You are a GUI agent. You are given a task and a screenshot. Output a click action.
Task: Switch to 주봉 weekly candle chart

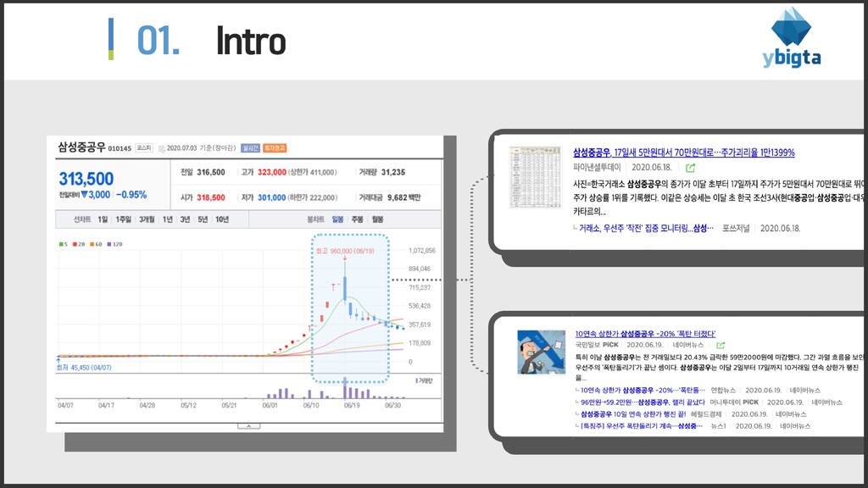click(x=358, y=219)
